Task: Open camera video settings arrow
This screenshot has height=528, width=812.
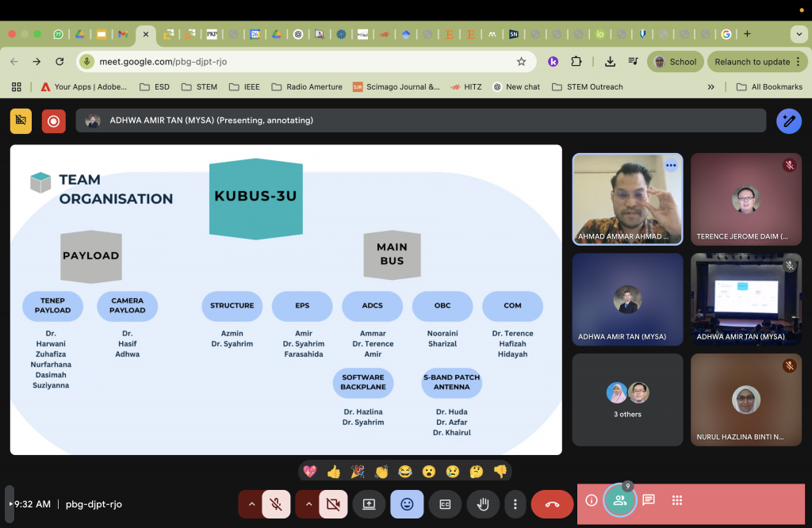Action: tap(308, 503)
